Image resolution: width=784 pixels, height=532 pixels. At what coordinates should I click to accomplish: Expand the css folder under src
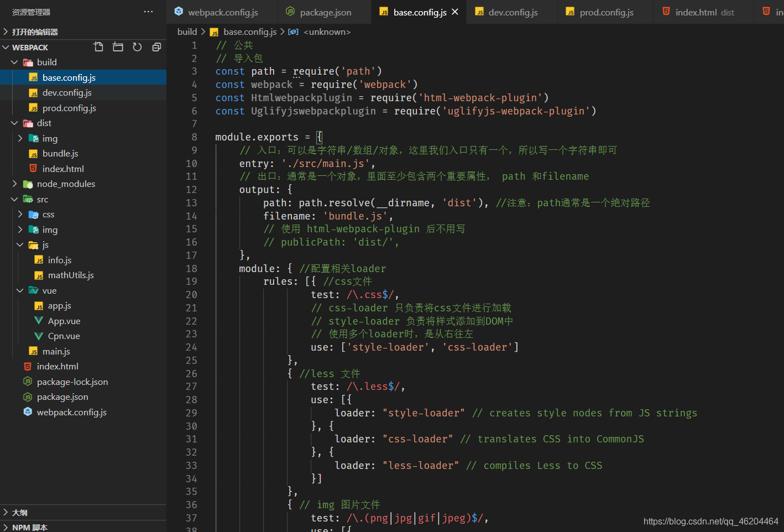point(20,215)
